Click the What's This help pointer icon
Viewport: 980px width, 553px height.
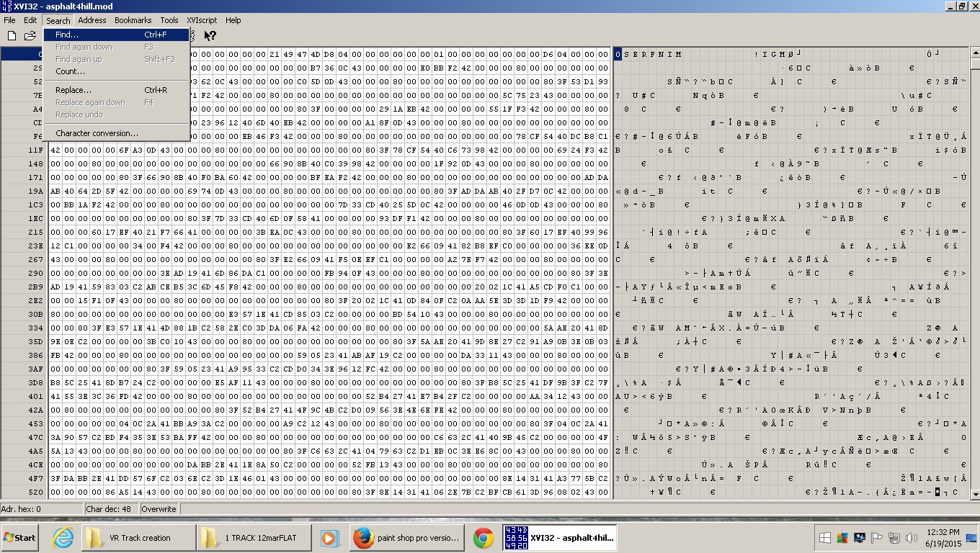[210, 35]
